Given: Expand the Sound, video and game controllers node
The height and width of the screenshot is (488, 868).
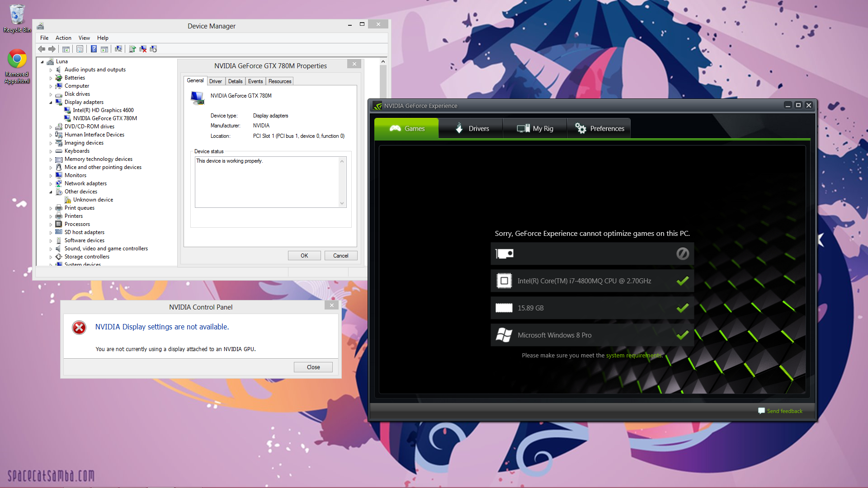Looking at the screenshot, I should pos(51,249).
